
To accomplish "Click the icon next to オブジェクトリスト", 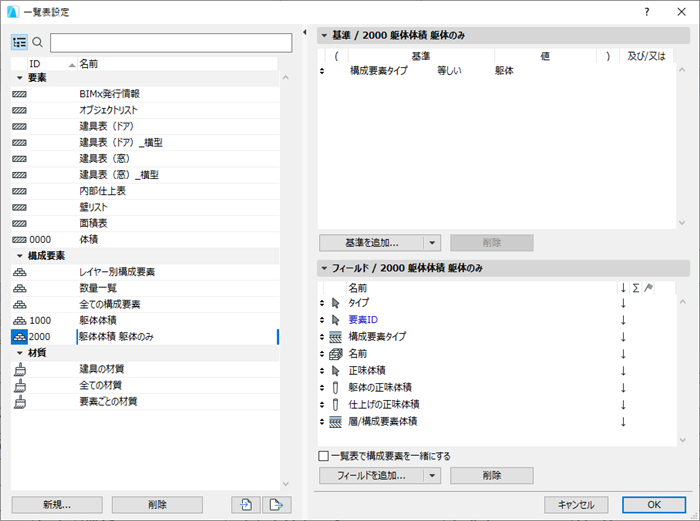I will tap(19, 110).
